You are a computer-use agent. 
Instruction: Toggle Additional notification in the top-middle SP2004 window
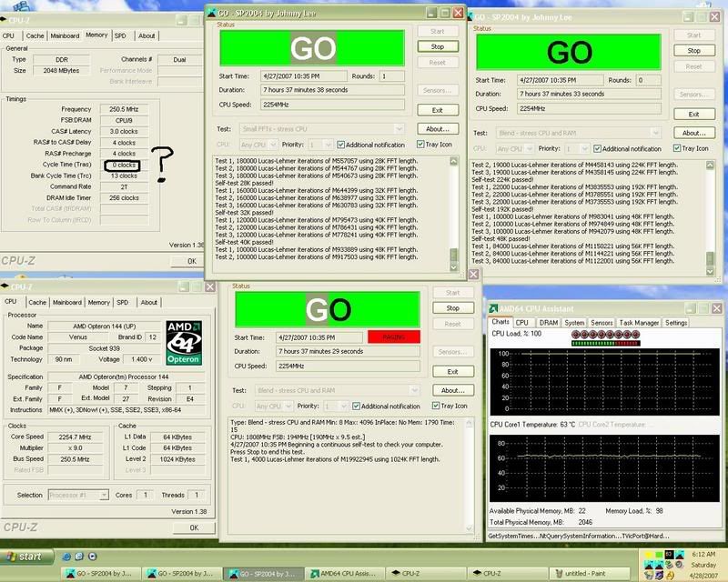(x=342, y=144)
